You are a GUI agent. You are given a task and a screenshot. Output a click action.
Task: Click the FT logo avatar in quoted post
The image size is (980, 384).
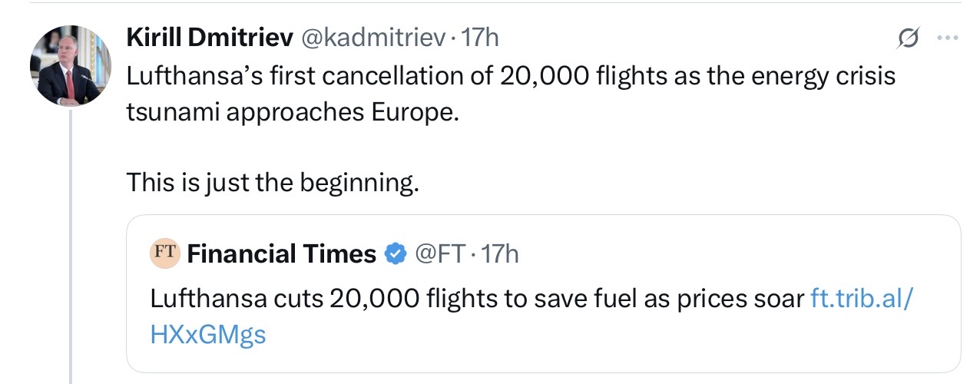coord(163,253)
